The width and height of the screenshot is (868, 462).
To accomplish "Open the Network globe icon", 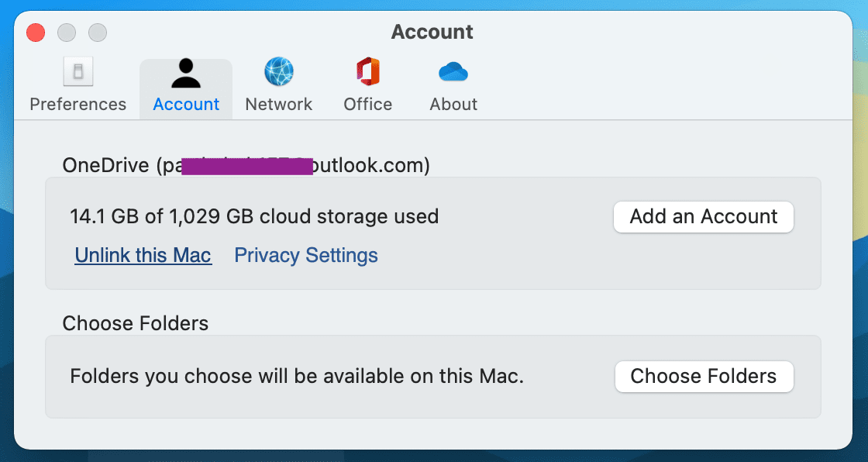I will point(279,71).
